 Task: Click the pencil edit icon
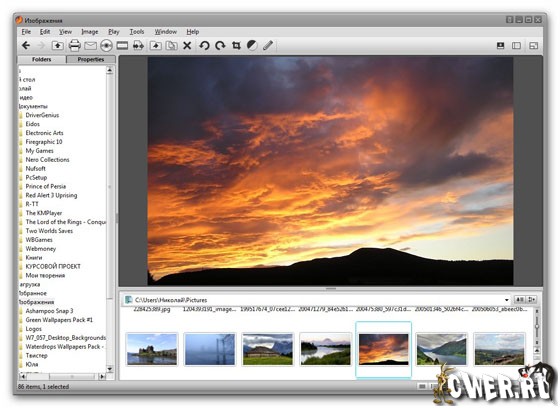pyautogui.click(x=268, y=45)
